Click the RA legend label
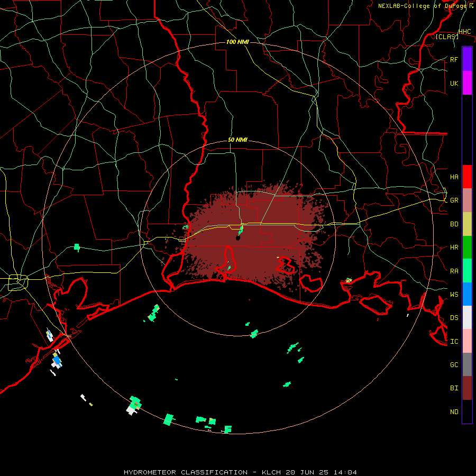The image size is (476, 476). click(x=454, y=271)
